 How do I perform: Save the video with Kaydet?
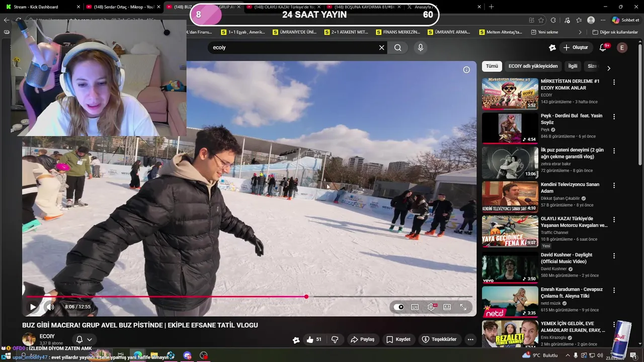pyautogui.click(x=398, y=339)
